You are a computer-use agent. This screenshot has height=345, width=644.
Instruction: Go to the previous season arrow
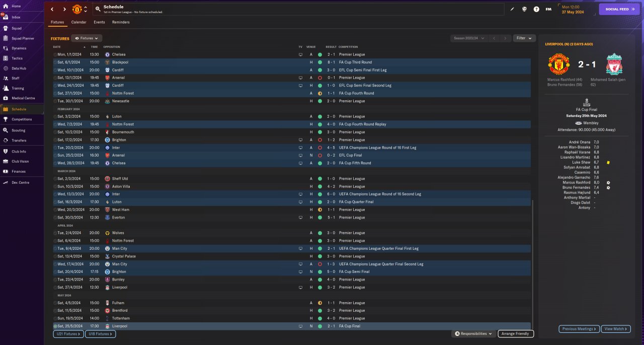494,38
